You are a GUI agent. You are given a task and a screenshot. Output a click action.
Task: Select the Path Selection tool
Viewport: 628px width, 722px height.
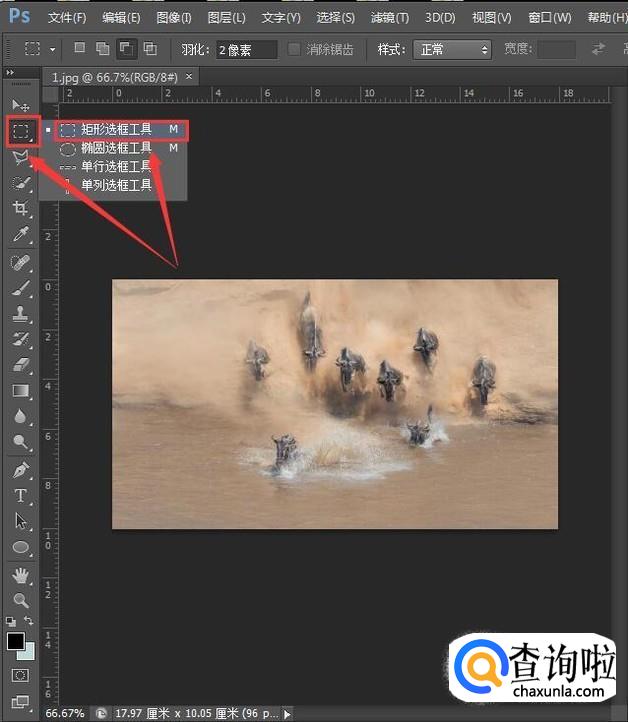pos(21,522)
